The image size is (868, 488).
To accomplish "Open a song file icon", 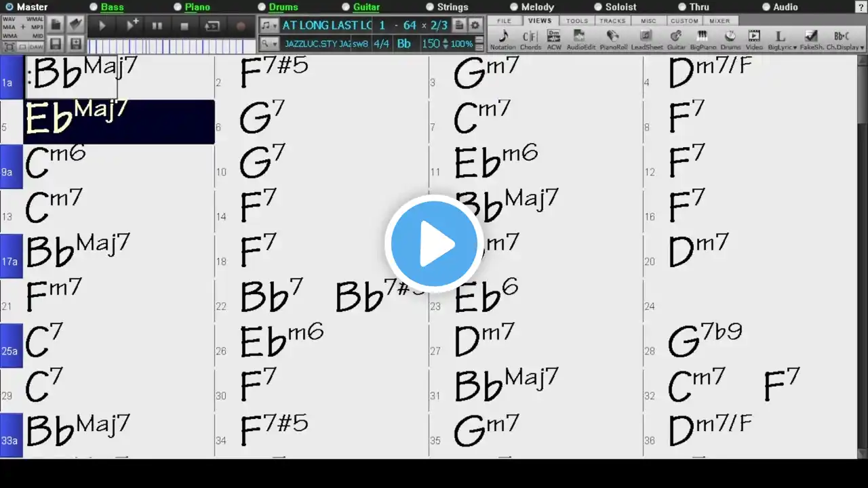I will click(x=56, y=24).
